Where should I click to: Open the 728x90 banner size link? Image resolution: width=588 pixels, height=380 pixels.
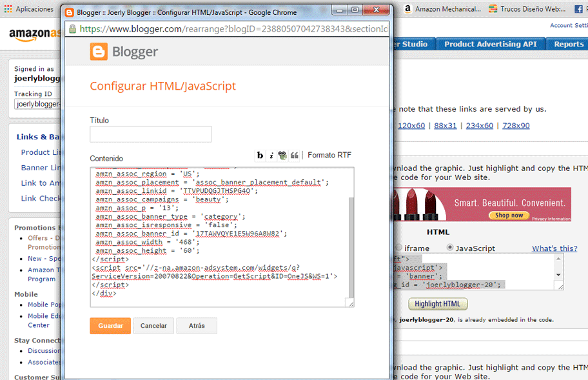click(516, 126)
